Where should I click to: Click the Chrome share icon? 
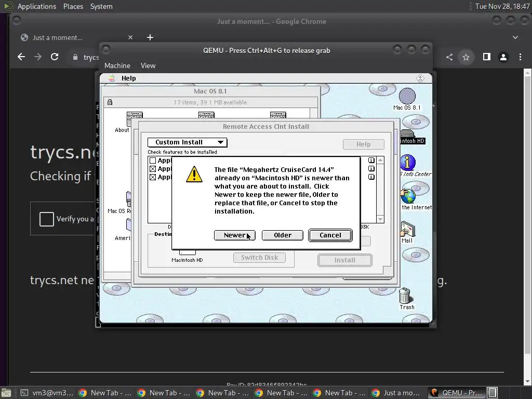pyautogui.click(x=449, y=57)
